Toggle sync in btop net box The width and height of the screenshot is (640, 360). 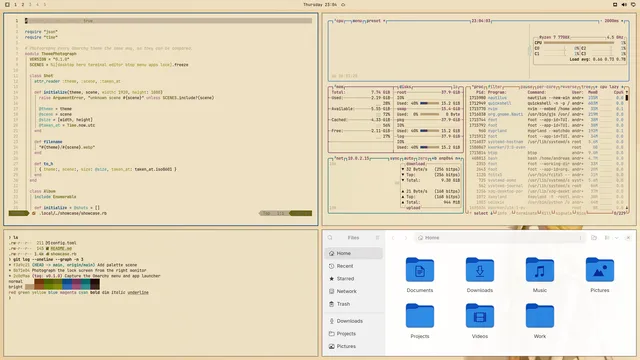(x=395, y=158)
